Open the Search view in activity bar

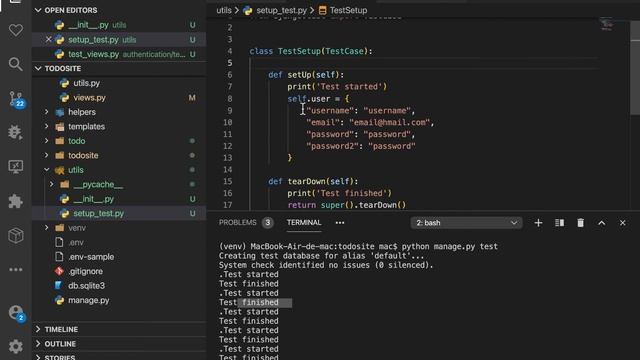click(16, 64)
